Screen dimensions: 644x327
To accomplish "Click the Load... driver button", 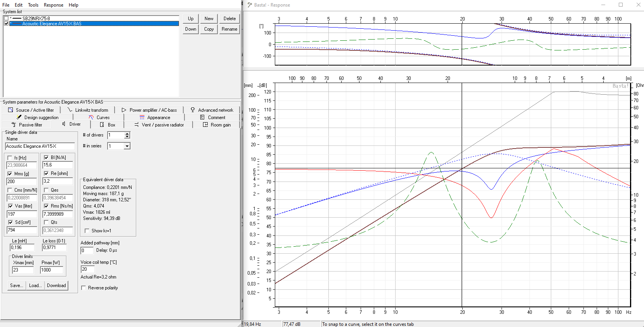I will tap(35, 285).
